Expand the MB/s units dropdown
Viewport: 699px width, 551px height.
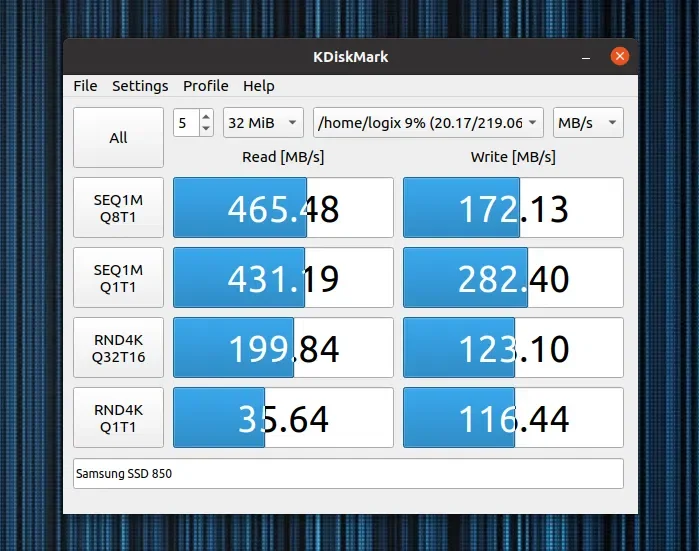pyautogui.click(x=588, y=123)
